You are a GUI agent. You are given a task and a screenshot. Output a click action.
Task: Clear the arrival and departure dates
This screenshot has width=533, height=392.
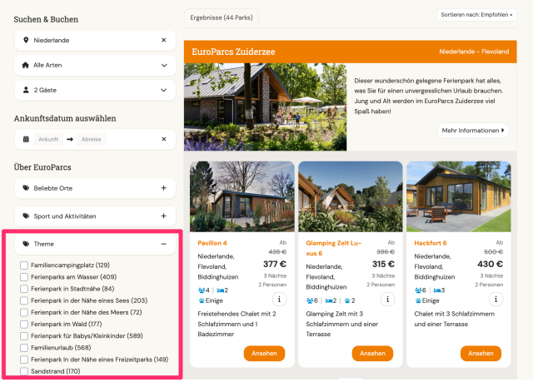(x=163, y=139)
